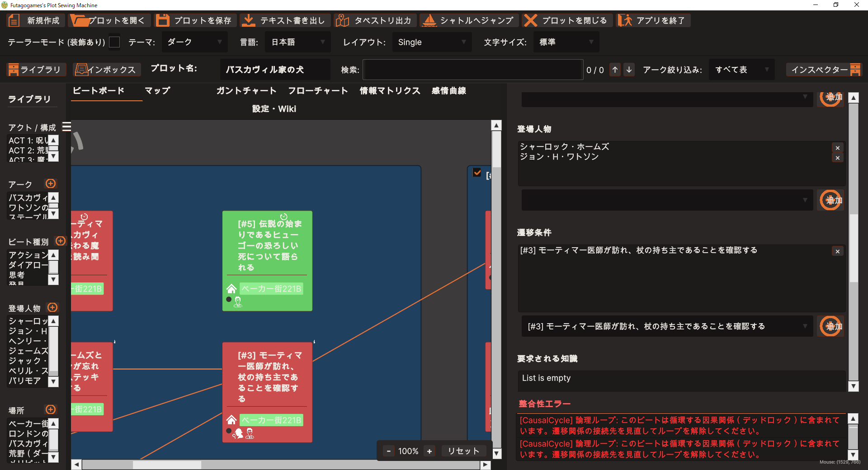Add a new ビート種別 with plus icon
Screen dimensions: 868x470
coord(61,241)
